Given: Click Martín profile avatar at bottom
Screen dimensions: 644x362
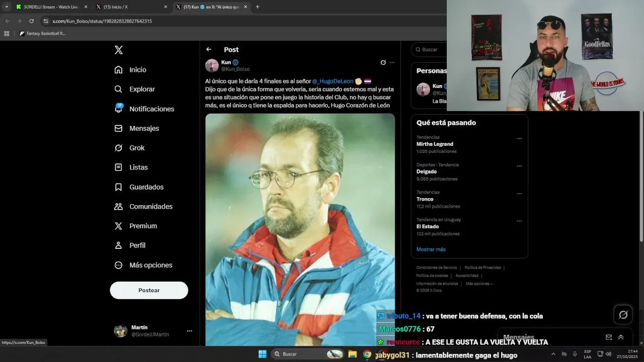Looking at the screenshot, I should click(x=121, y=331).
